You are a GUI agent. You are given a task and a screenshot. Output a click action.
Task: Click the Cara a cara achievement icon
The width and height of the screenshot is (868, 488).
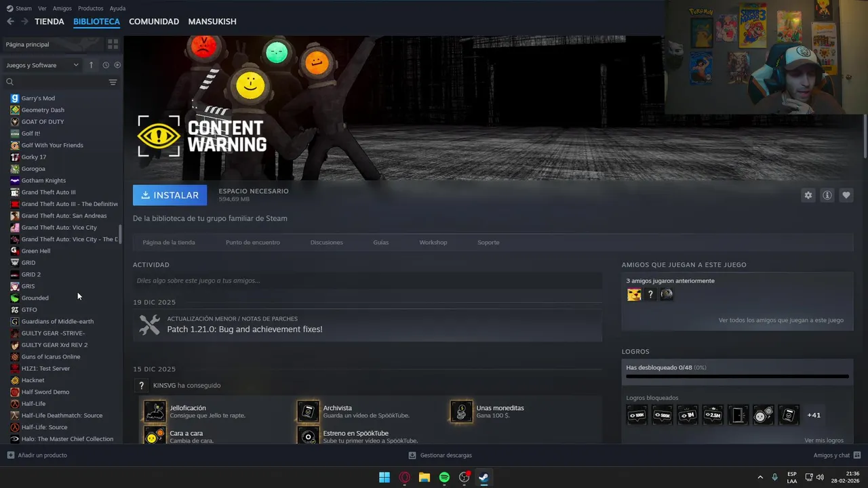click(x=155, y=435)
